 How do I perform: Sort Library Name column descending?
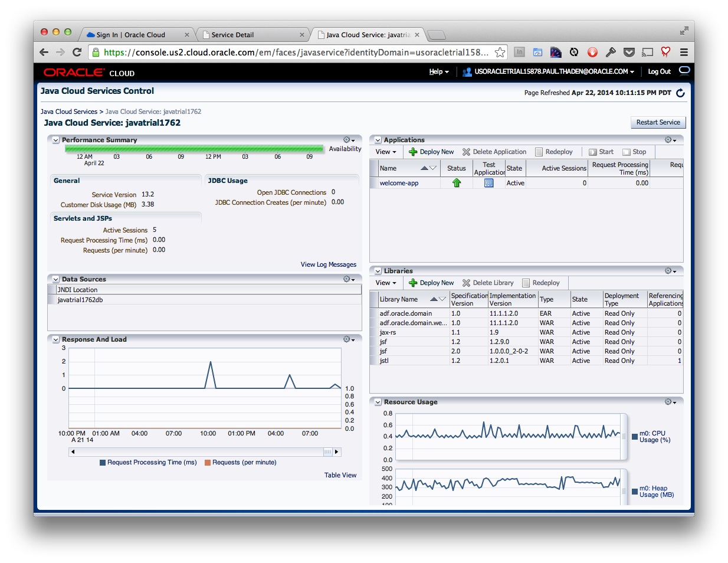[442, 299]
